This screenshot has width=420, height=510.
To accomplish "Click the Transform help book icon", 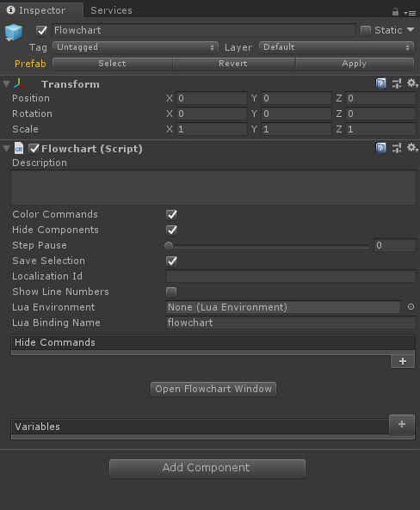I will click(x=380, y=84).
